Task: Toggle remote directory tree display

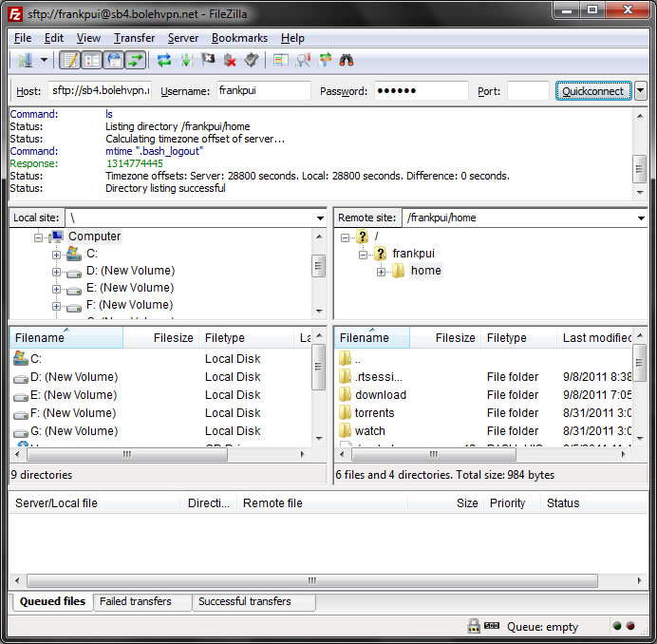Action: click(114, 61)
